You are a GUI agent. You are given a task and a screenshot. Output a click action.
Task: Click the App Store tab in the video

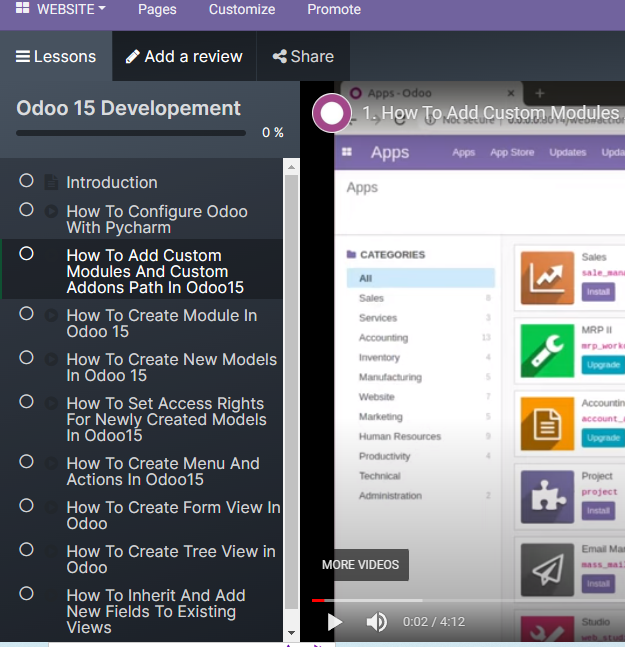click(512, 152)
